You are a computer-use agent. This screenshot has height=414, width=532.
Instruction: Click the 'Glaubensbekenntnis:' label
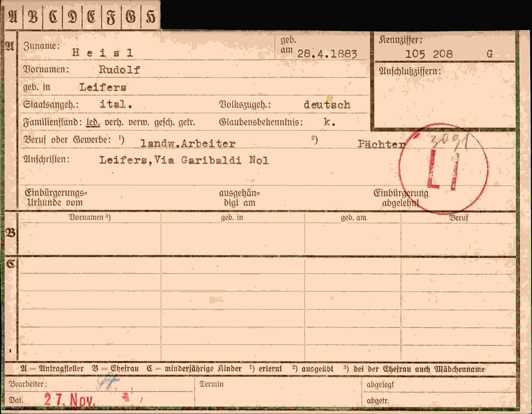click(261, 122)
